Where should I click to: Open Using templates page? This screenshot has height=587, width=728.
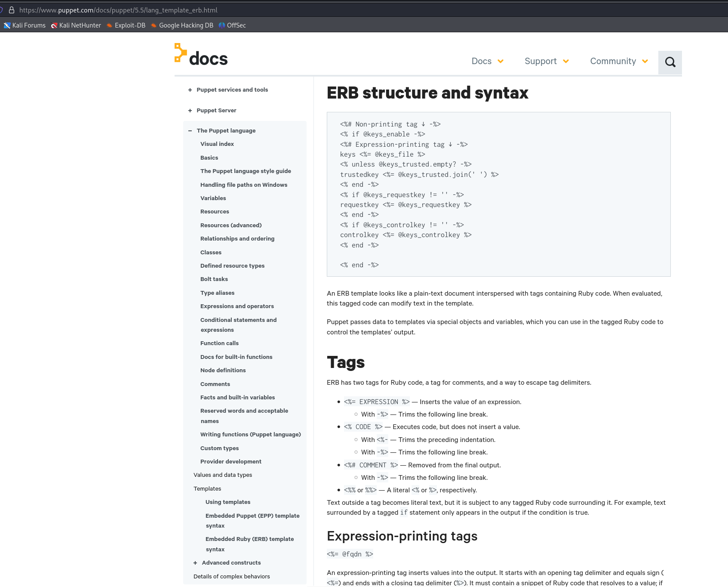(228, 502)
